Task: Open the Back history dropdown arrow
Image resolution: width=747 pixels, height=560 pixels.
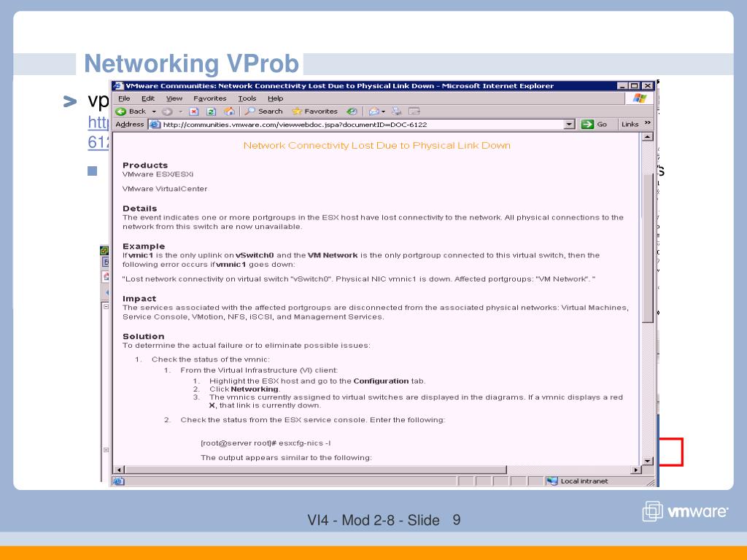Action: [x=154, y=112]
